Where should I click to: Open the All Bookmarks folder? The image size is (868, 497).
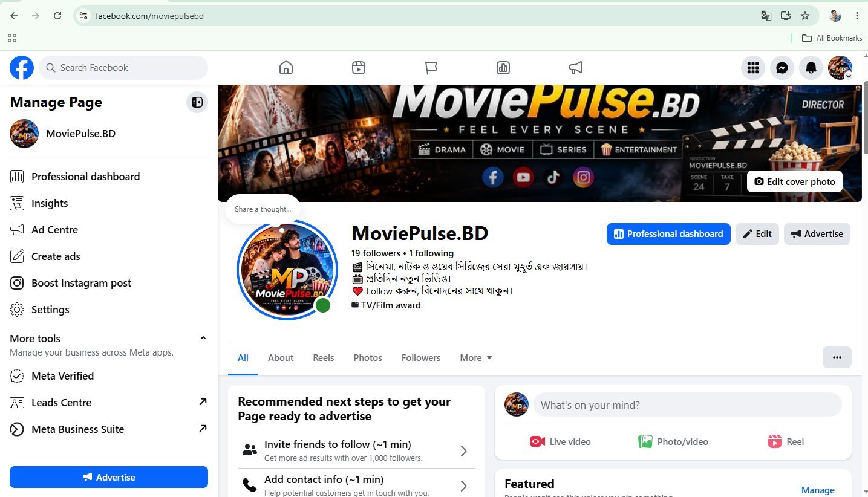click(x=832, y=38)
